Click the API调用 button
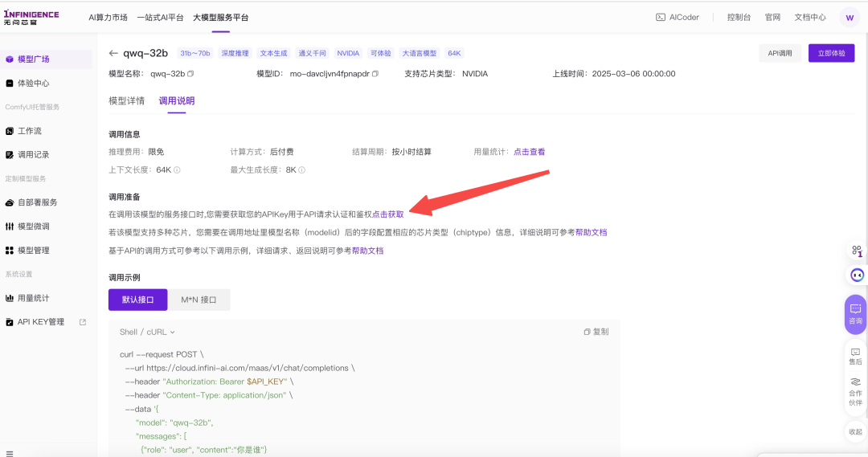The image size is (868, 457). pyautogui.click(x=780, y=53)
